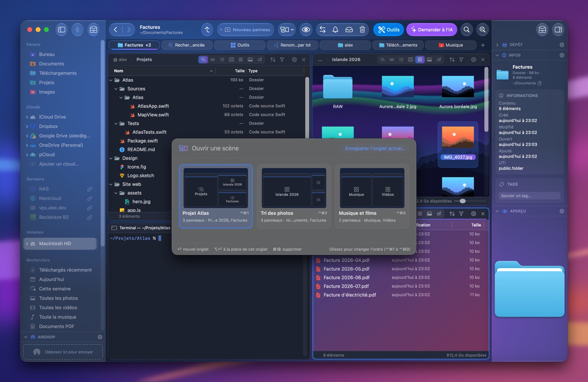Open the magnifier search icon

pyautogui.click(x=466, y=30)
